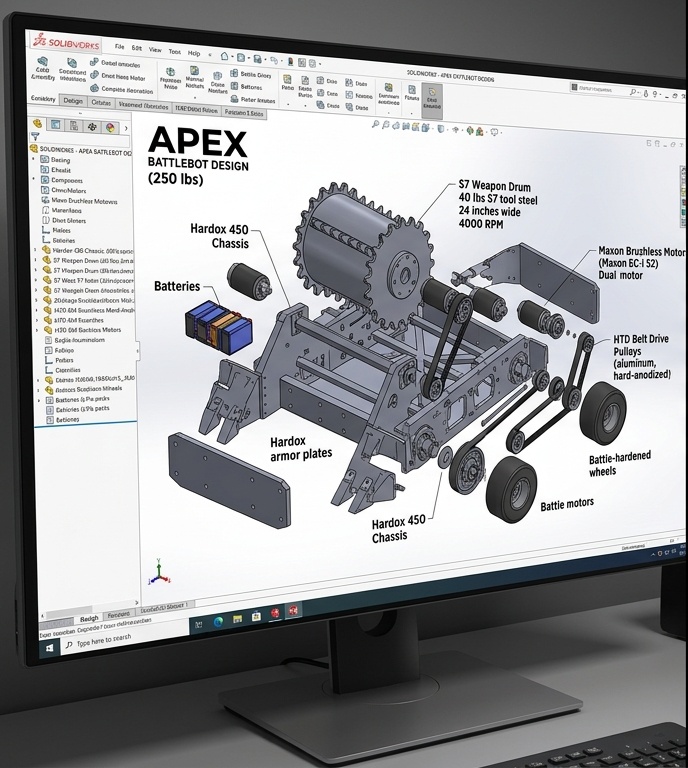Click the Edit Appearance color sphere icon
The width and height of the screenshot is (688, 768).
pyautogui.click(x=470, y=131)
